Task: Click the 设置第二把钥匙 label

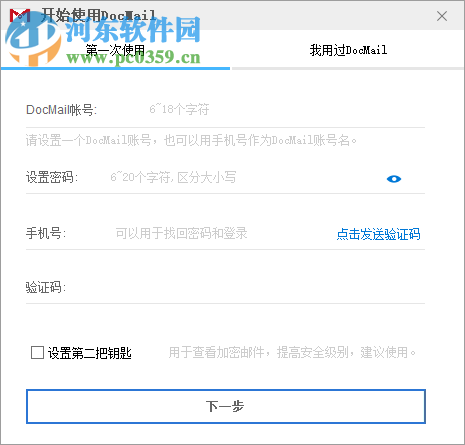Action: [90, 353]
